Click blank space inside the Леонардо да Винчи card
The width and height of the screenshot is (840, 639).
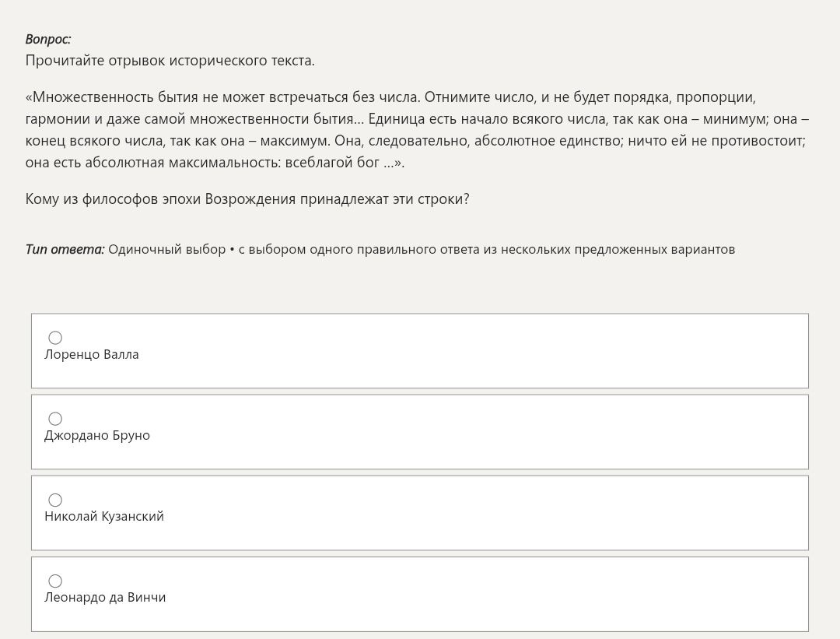pyautogui.click(x=471, y=594)
